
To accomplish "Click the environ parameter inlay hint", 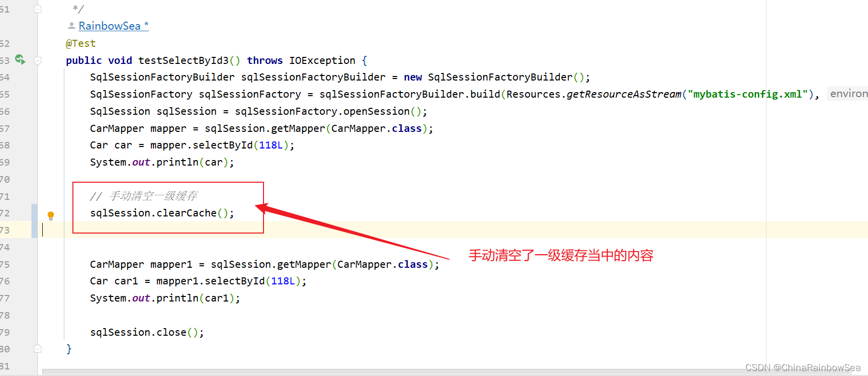I will tap(848, 94).
